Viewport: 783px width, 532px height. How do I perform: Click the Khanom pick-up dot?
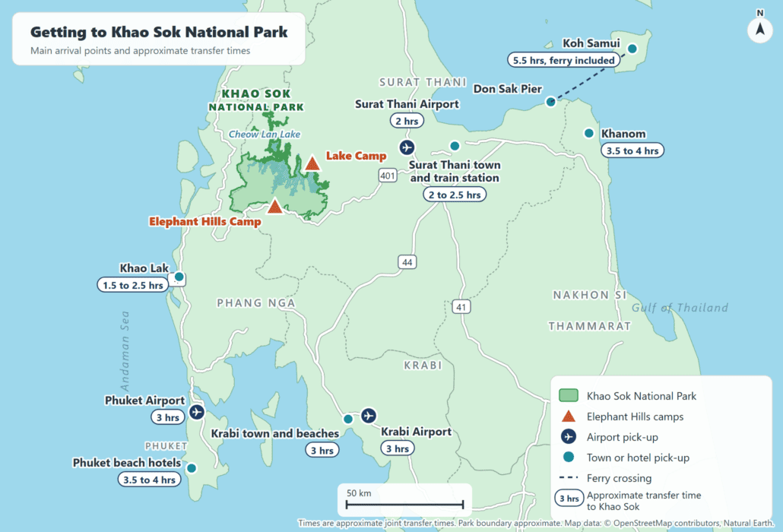click(x=588, y=133)
